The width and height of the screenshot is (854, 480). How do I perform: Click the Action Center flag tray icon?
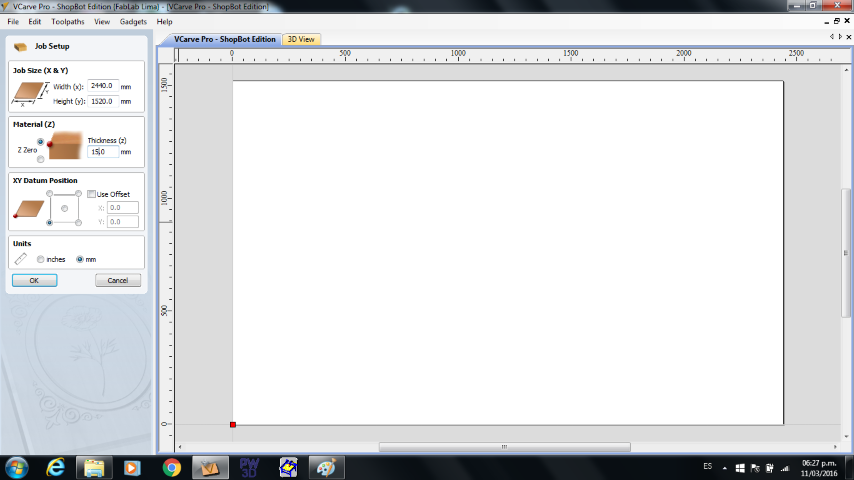click(755, 468)
